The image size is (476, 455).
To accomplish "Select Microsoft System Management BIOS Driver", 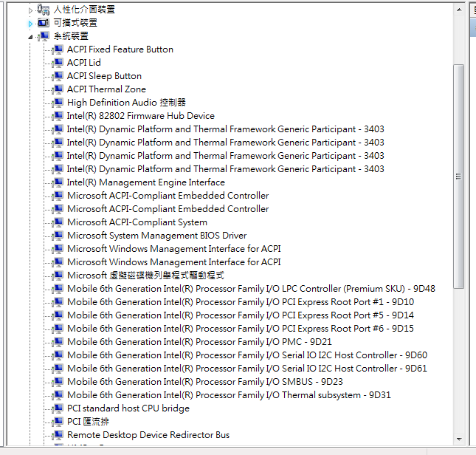I will (x=157, y=236).
